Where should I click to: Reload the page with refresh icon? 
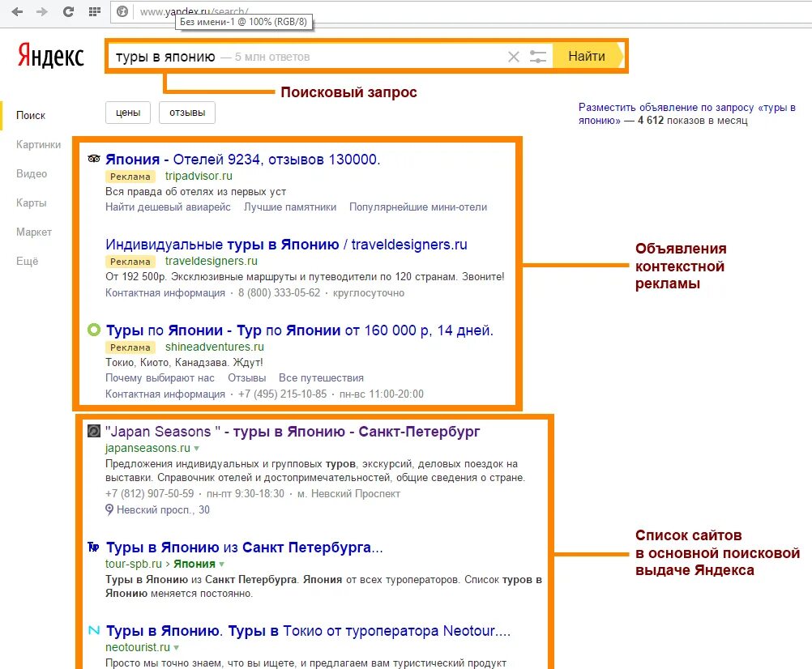(68, 11)
